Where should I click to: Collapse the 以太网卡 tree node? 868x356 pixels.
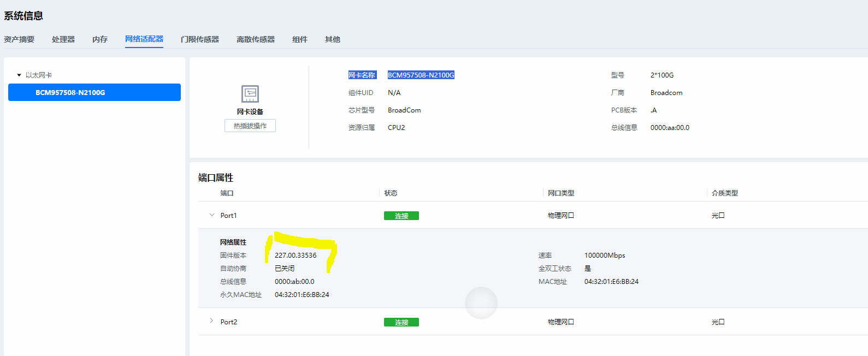[19, 75]
